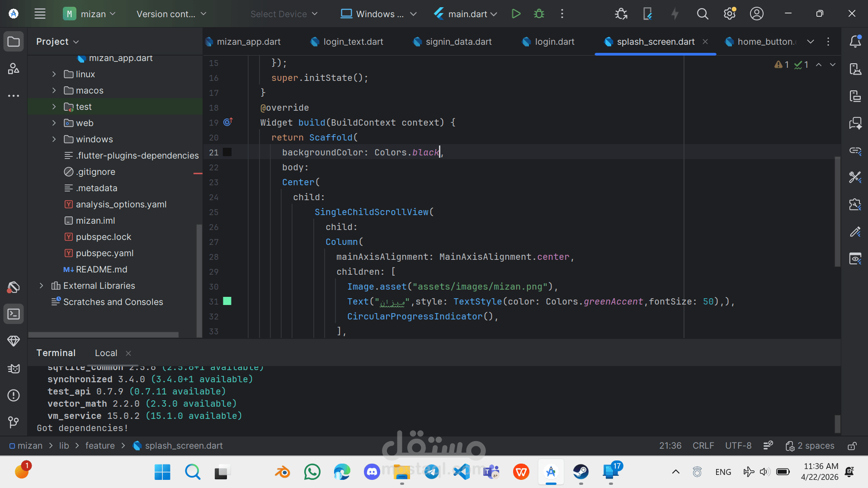The width and height of the screenshot is (868, 488).
Task: Open the main.dart run configuration dropdown
Action: pyautogui.click(x=466, y=14)
